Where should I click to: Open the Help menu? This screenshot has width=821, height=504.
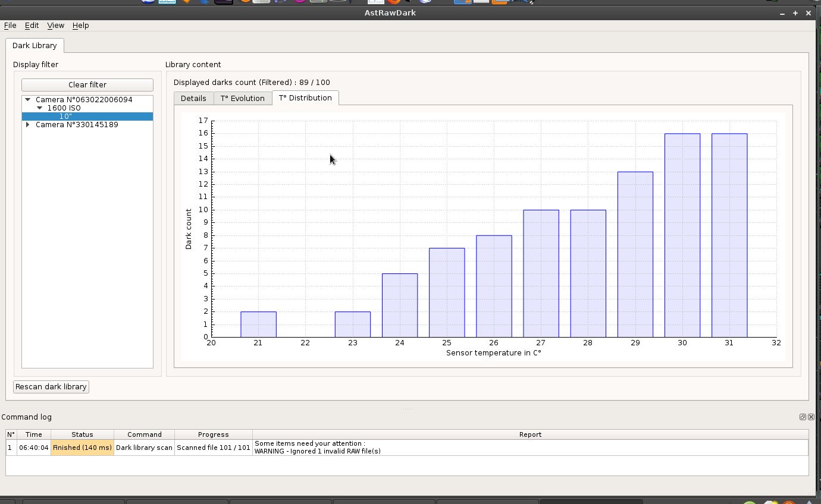(80, 26)
